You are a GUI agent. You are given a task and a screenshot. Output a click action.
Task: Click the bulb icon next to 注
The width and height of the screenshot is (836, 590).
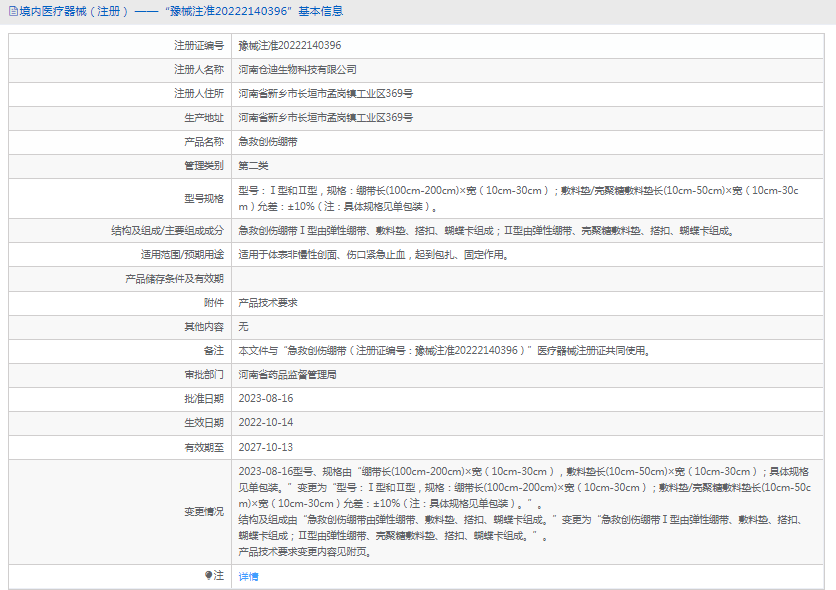click(x=208, y=575)
